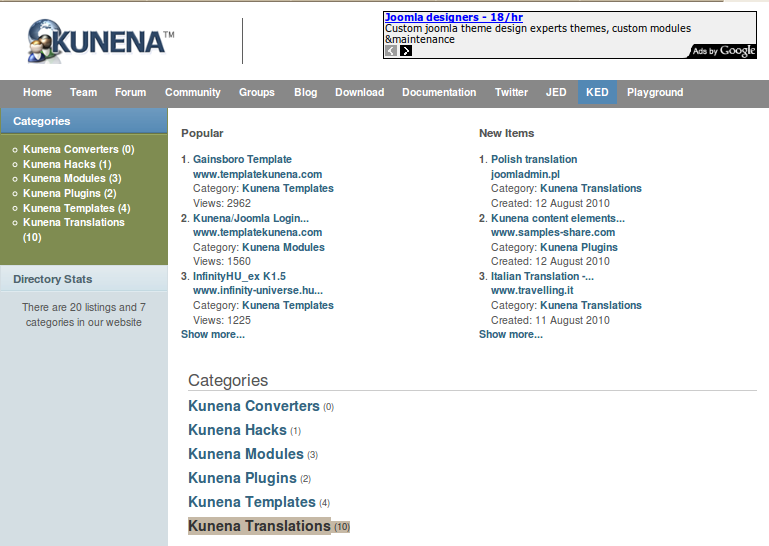Image resolution: width=769 pixels, height=546 pixels.
Task: Open the Kunena Converters category heading
Action: [x=253, y=406]
